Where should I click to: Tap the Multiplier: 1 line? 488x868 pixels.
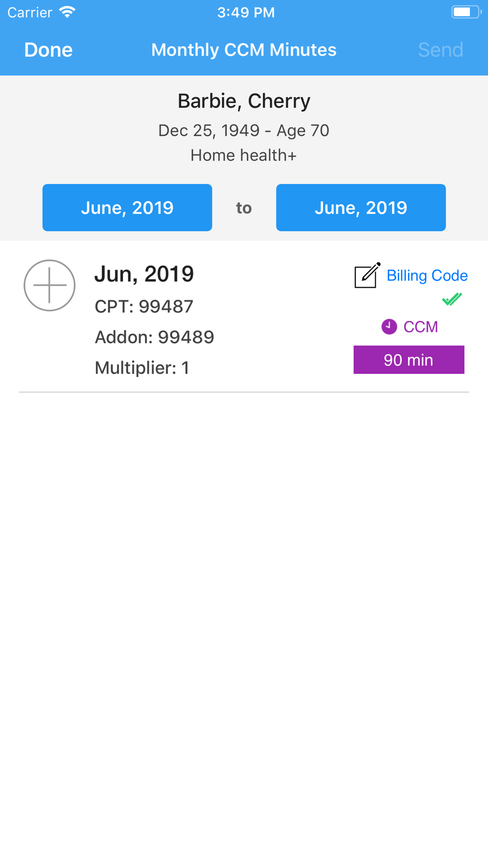(x=142, y=368)
